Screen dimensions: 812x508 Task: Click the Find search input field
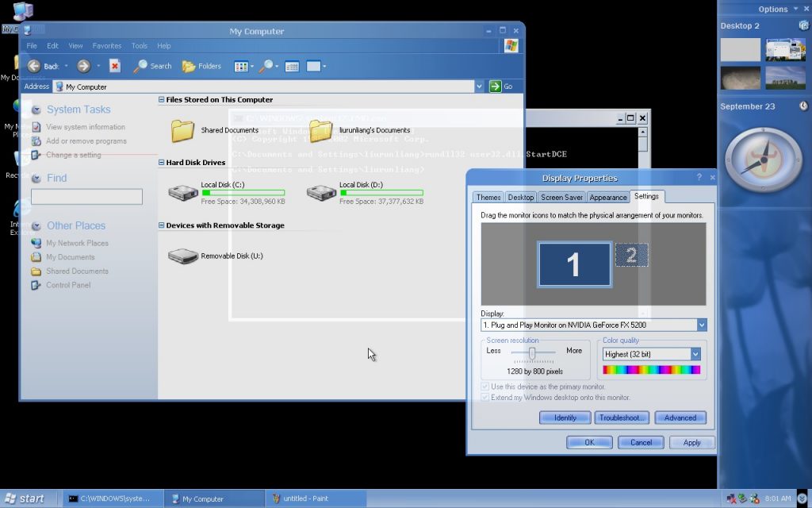86,197
